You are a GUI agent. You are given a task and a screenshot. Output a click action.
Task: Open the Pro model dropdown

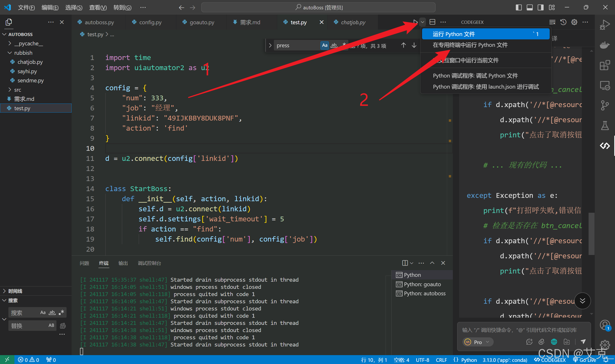478,342
